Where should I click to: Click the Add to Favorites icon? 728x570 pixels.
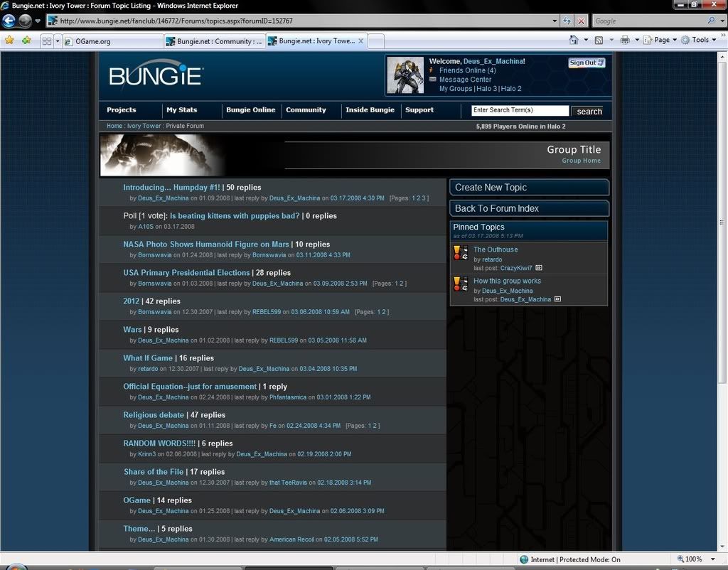point(26,41)
